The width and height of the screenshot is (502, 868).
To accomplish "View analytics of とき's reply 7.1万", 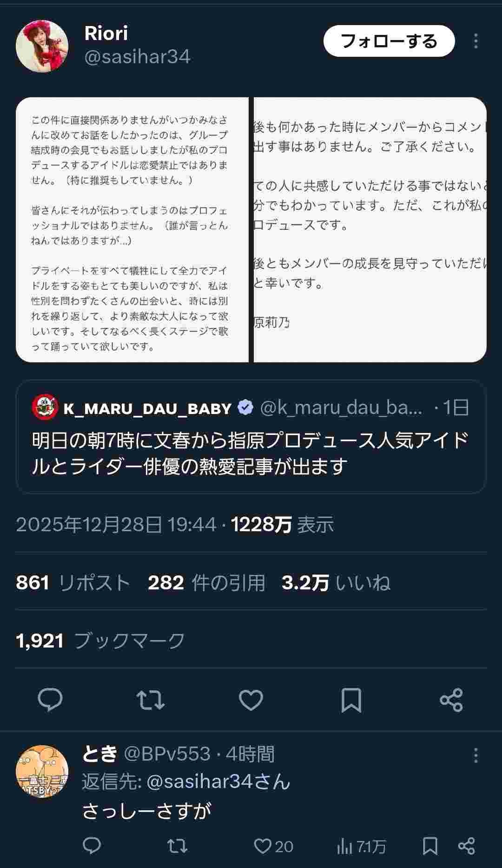I will point(361,846).
